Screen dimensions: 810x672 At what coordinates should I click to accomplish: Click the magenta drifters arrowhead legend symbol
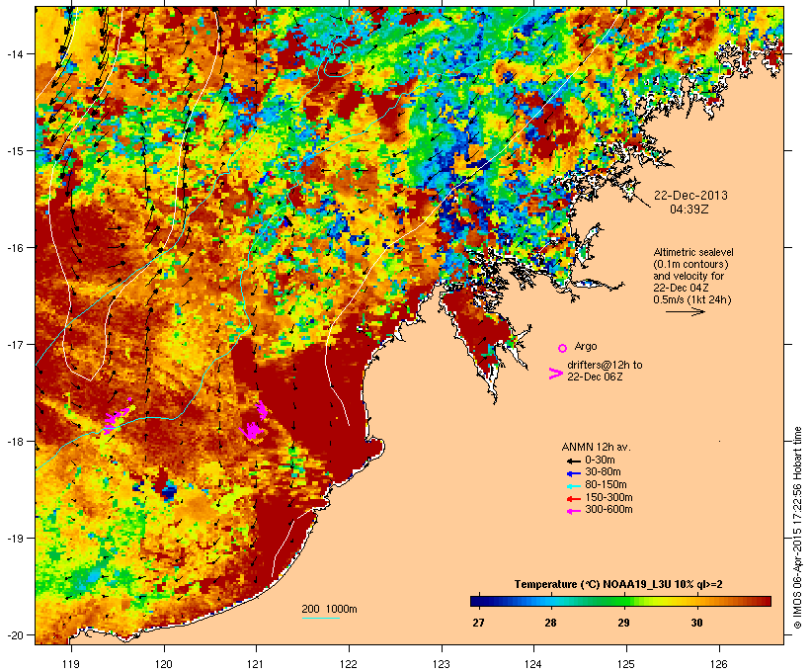(x=555, y=374)
